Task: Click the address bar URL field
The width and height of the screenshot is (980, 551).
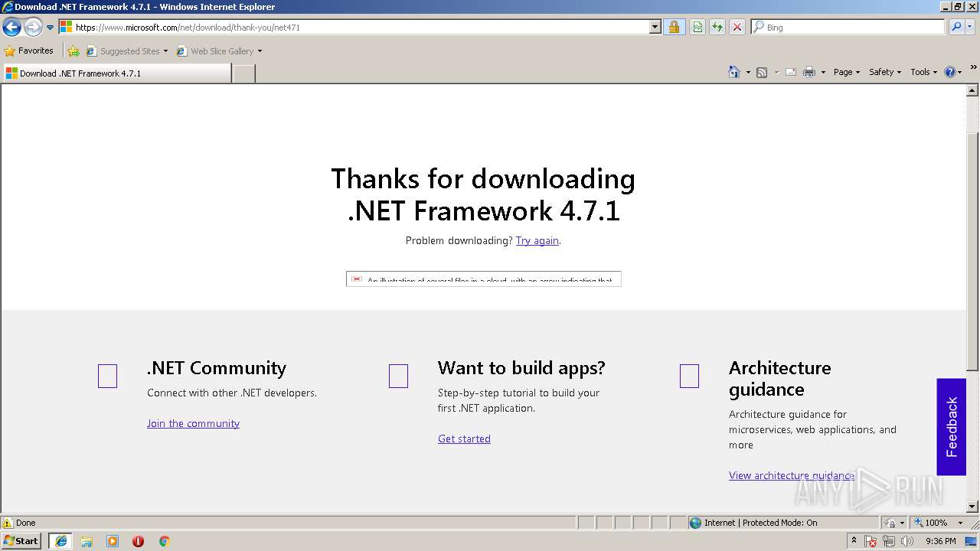Action: [354, 27]
